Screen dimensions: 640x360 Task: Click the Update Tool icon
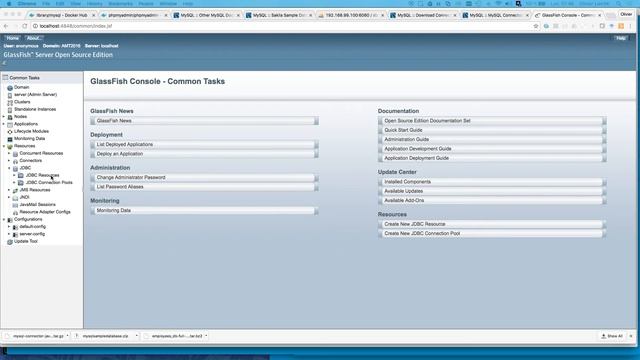point(10,242)
